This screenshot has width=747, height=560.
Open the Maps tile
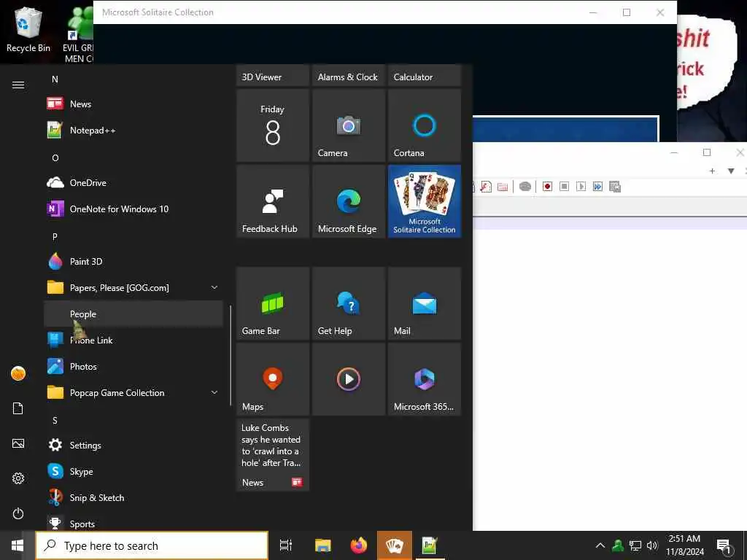pos(273,379)
